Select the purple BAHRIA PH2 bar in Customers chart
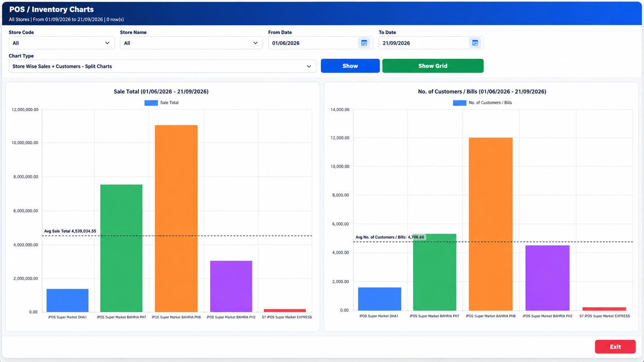This screenshot has width=644, height=362. (547, 278)
